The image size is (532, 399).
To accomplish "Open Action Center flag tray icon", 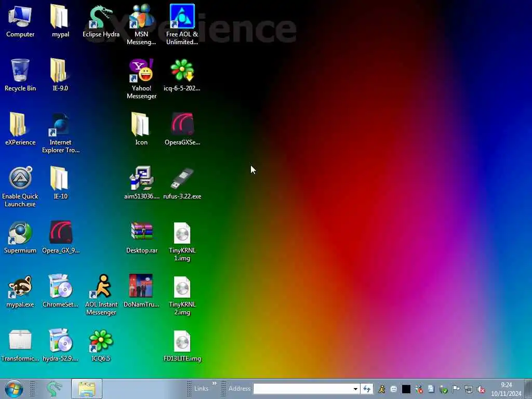I will click(456, 389).
